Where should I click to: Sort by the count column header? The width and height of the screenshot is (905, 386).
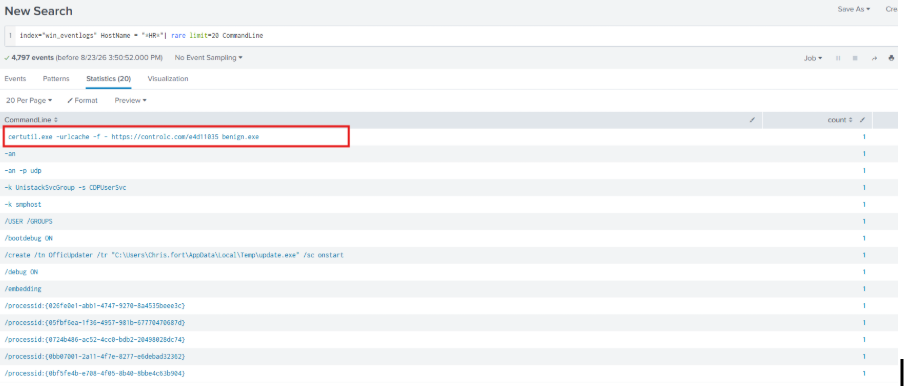[840, 120]
